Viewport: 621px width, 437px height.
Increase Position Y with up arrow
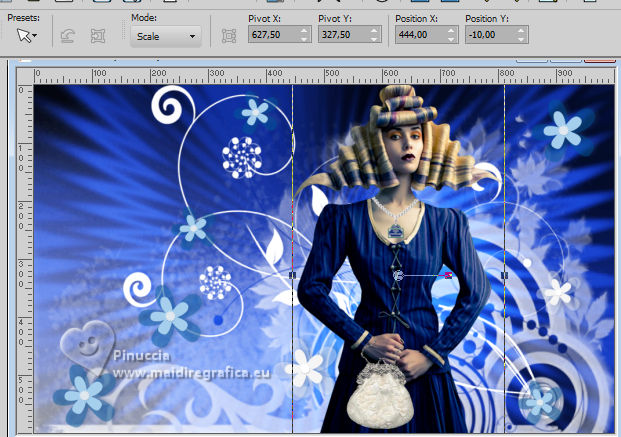(x=521, y=31)
